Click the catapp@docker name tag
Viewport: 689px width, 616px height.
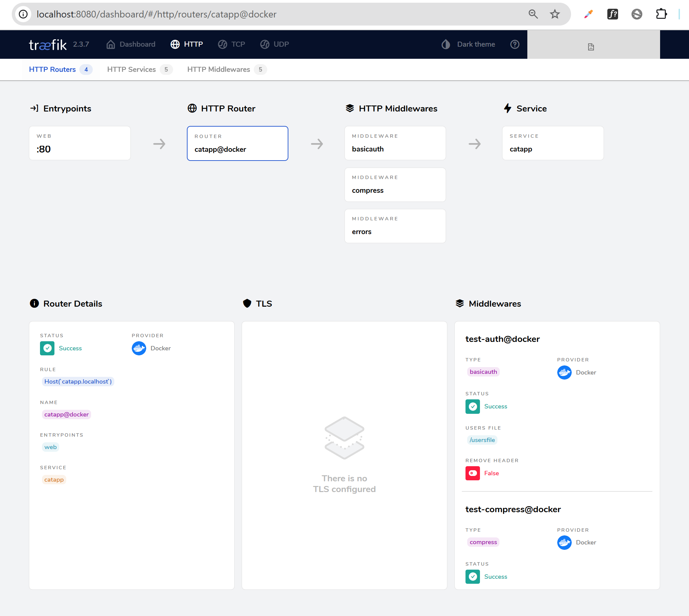(x=67, y=414)
